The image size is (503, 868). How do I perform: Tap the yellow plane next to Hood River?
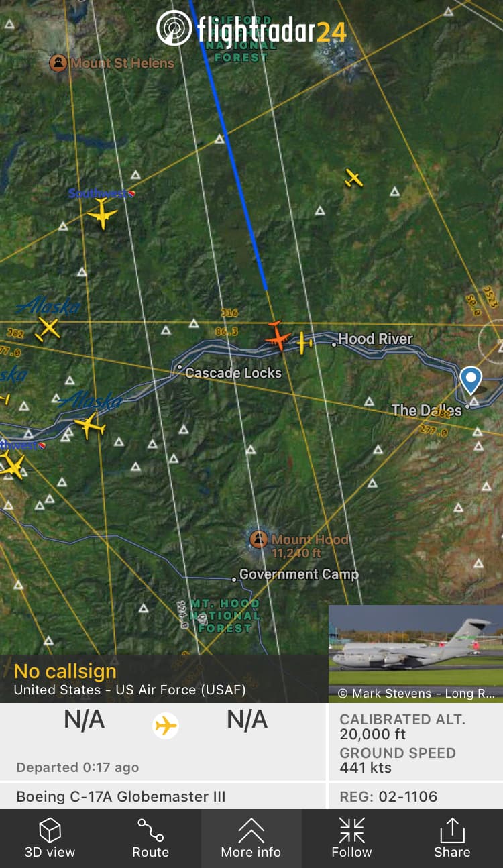304,343
